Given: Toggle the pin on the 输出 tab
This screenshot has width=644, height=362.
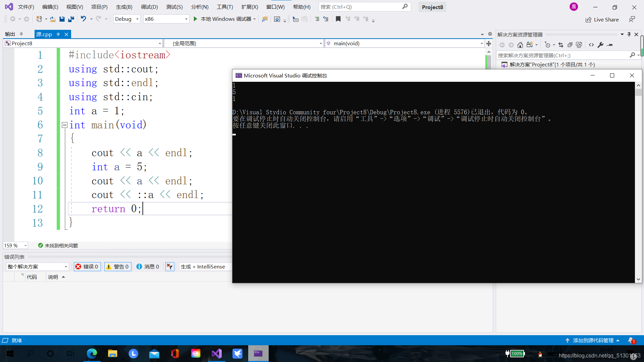Looking at the screenshot, I should (21, 34).
